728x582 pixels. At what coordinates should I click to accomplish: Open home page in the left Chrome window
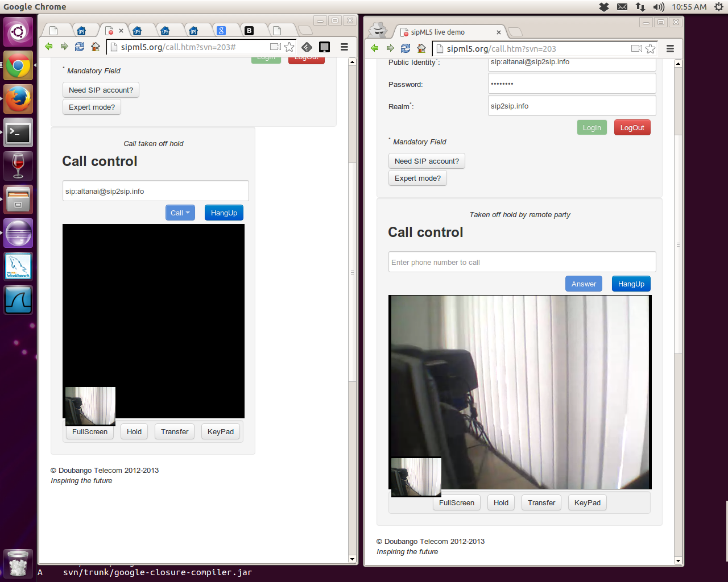click(x=96, y=47)
